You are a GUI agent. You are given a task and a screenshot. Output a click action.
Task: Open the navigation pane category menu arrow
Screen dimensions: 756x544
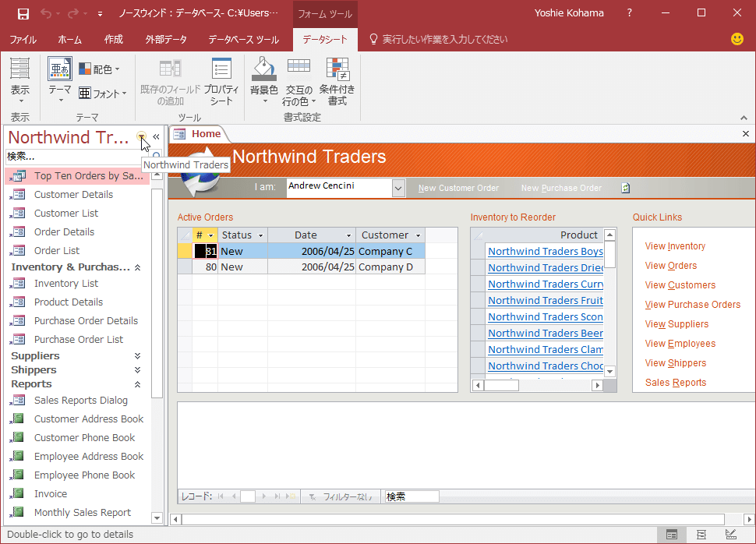pyautogui.click(x=141, y=136)
